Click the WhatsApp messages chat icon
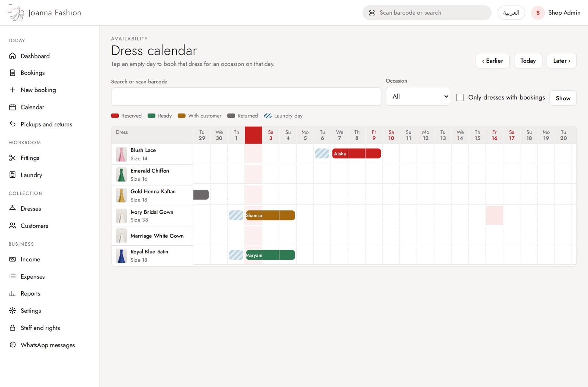This screenshot has height=387, width=588. point(12,345)
